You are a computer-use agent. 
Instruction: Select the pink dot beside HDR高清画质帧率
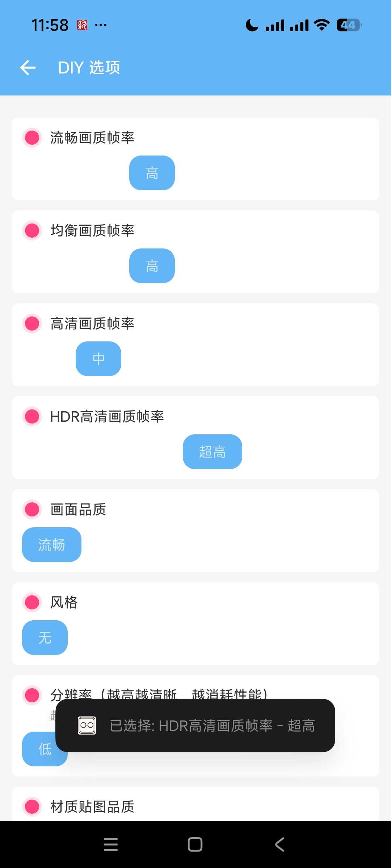32,416
